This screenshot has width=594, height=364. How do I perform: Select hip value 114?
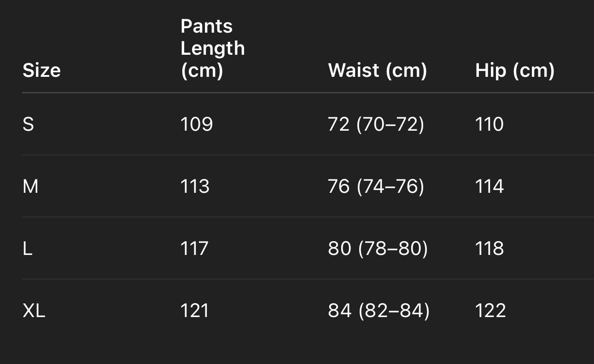489,186
